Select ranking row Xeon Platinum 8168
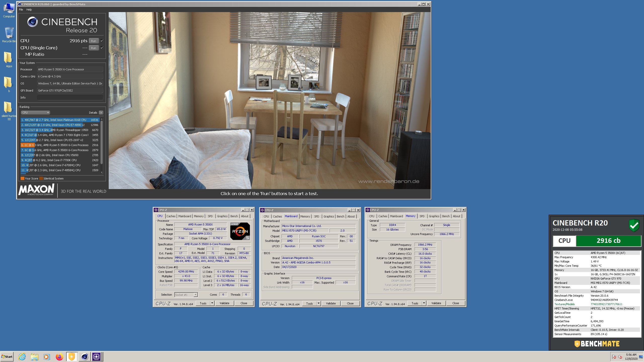This screenshot has height=362, width=644. pyautogui.click(x=60, y=120)
